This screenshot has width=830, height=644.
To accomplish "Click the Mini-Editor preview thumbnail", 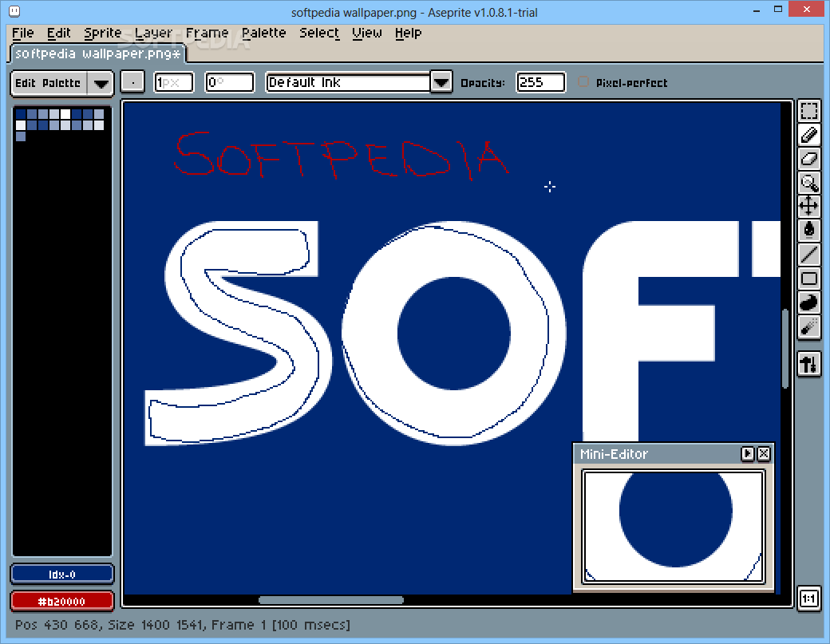I will tap(674, 526).
